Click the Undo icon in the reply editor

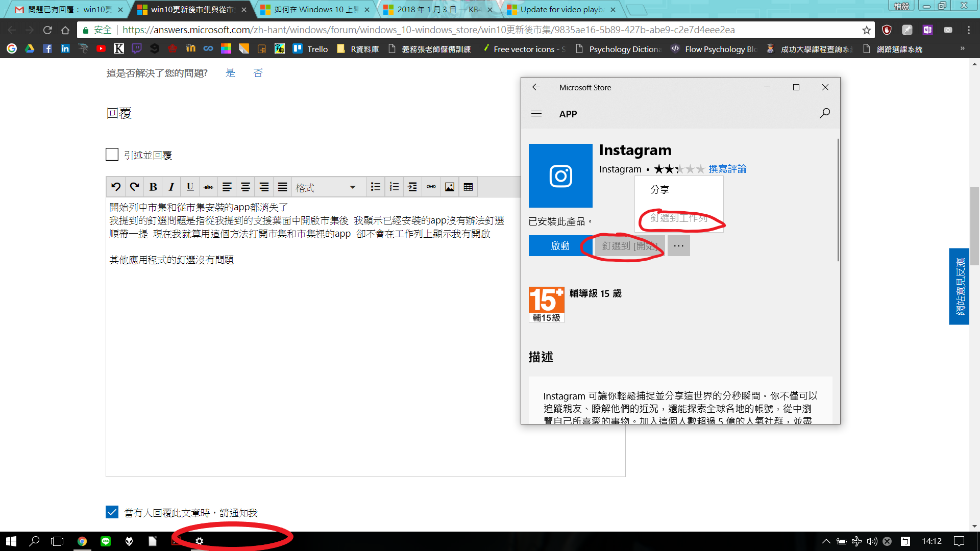(115, 187)
